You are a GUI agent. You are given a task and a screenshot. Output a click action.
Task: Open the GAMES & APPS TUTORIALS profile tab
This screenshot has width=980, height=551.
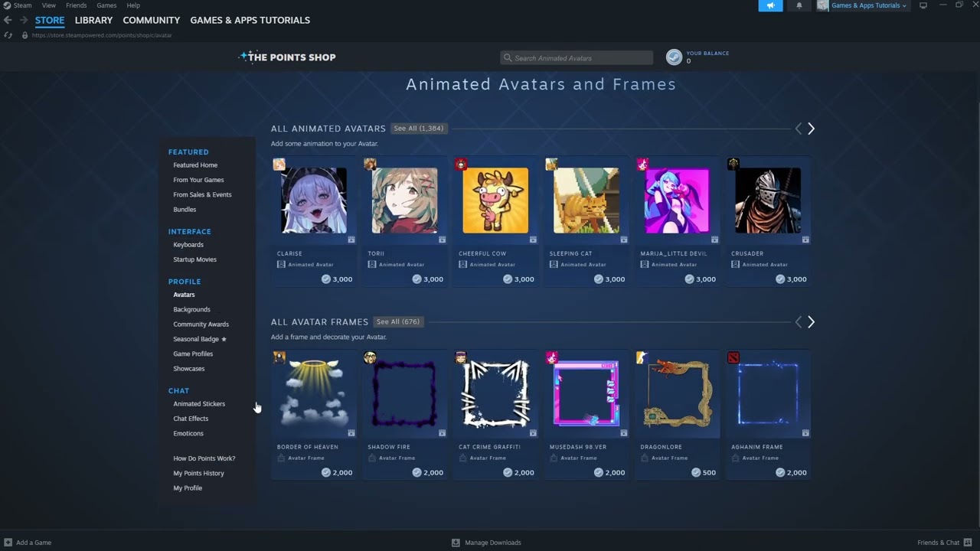[x=250, y=20]
